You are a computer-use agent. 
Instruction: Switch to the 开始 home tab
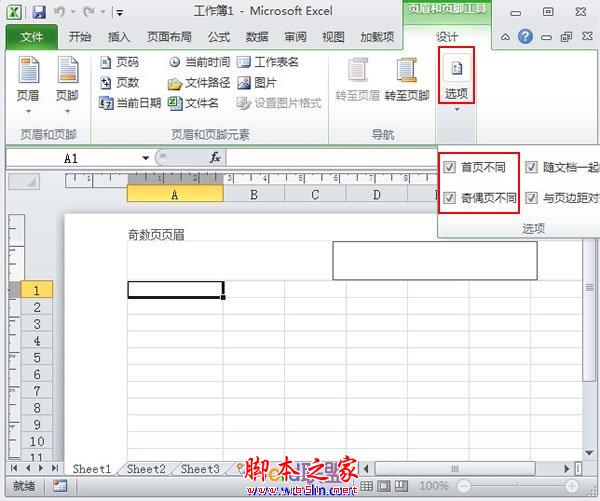click(x=80, y=37)
